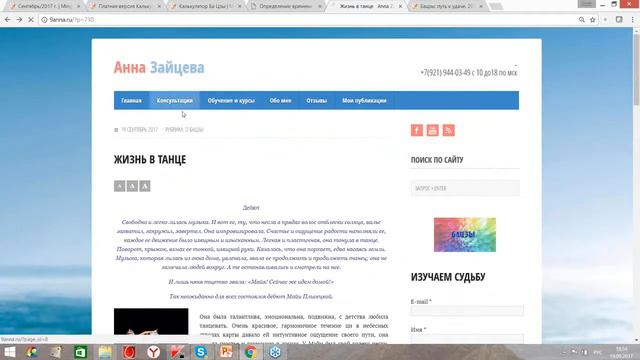
Task: Launch Yandex Browser from the taskbar
Action: pyautogui.click(x=153, y=352)
